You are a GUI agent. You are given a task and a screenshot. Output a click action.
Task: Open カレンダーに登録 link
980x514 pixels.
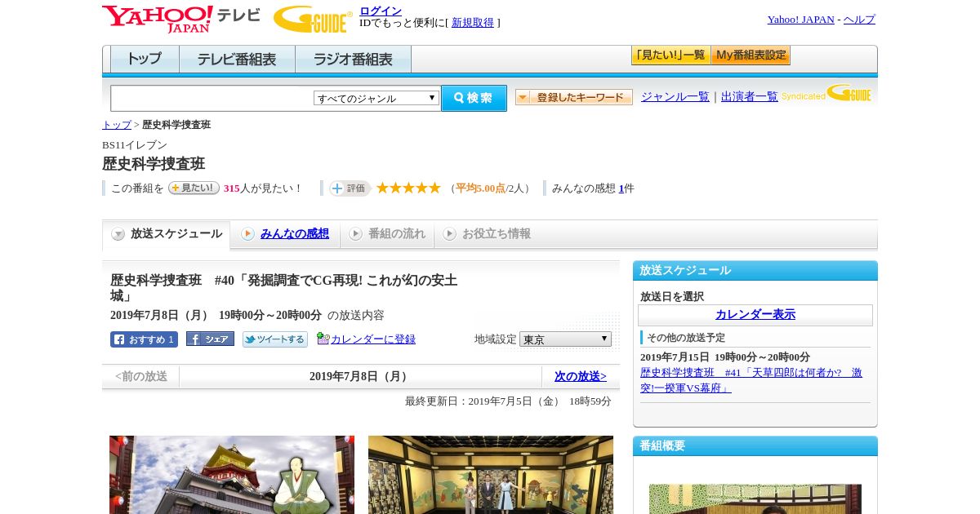(x=373, y=339)
